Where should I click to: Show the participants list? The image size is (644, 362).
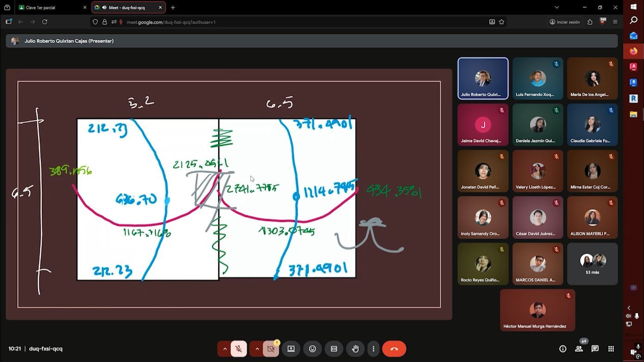pyautogui.click(x=579, y=349)
